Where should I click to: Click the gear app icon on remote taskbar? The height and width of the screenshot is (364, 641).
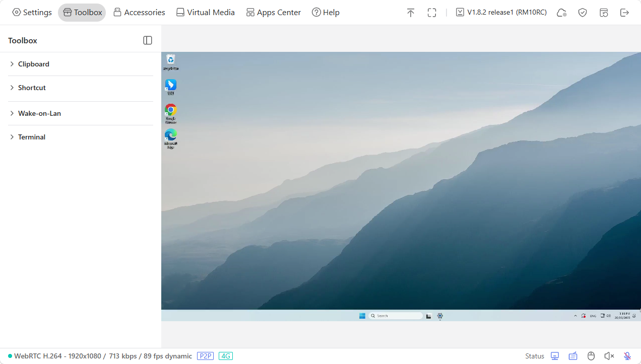[440, 316]
